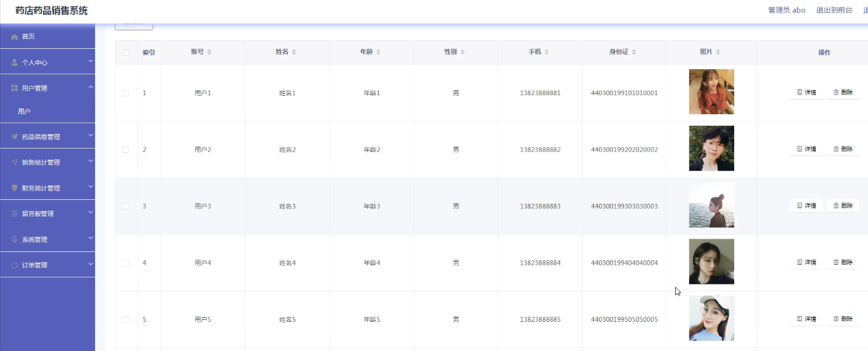The height and width of the screenshot is (351, 868).
Task: Click the home icon beside 首页
Action: click(15, 37)
